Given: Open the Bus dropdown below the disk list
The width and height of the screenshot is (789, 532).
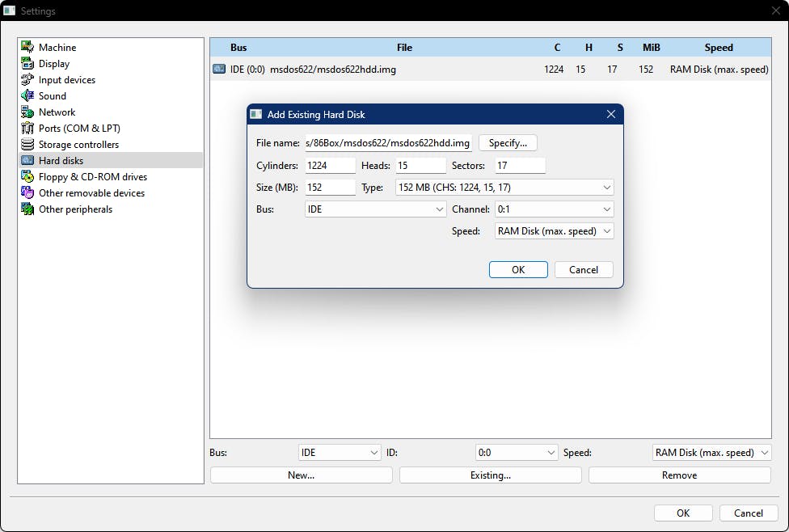Looking at the screenshot, I should (340, 453).
